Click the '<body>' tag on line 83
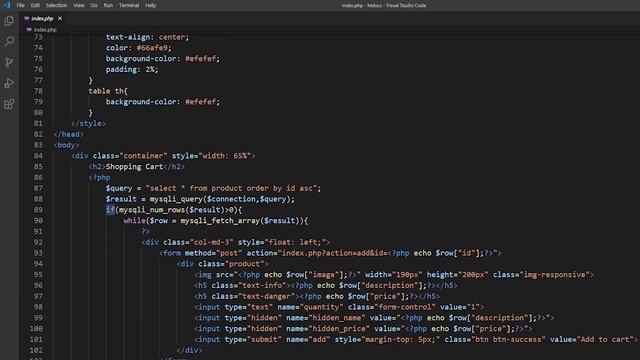Viewport: 640px width, 360px height. [x=66, y=145]
